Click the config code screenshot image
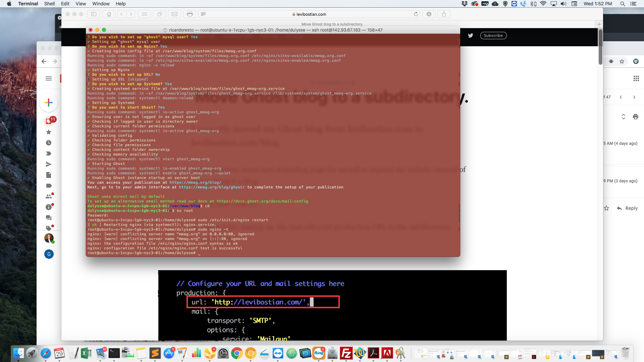The height and width of the screenshot is (362, 644). (332, 305)
